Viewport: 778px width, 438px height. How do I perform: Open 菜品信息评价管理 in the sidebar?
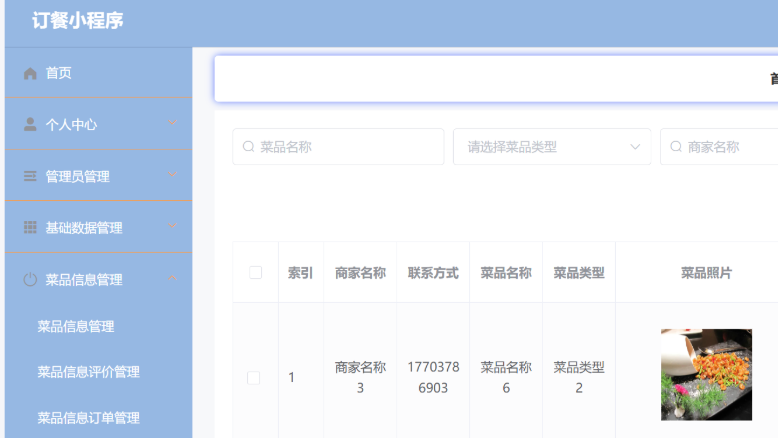click(x=88, y=372)
